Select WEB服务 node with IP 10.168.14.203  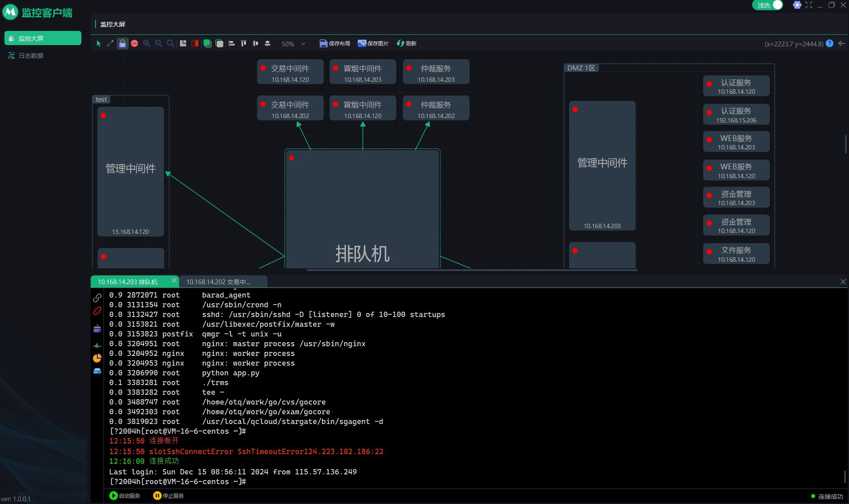tap(736, 142)
